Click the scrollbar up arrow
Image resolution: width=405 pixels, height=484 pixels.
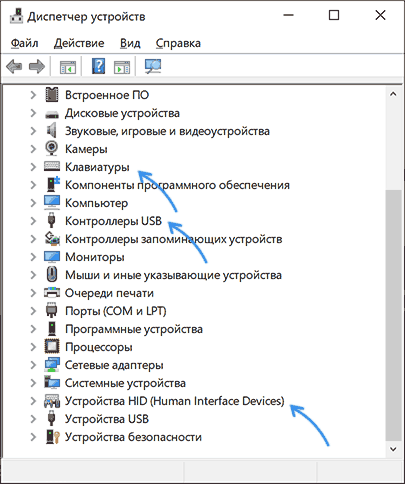(393, 94)
